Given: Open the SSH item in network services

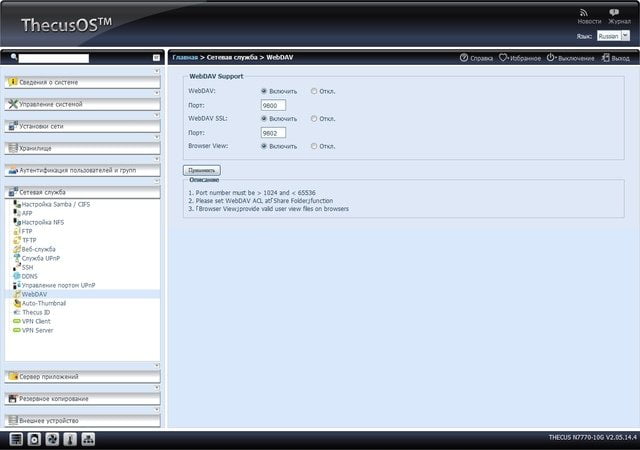Looking at the screenshot, I should click(x=27, y=267).
